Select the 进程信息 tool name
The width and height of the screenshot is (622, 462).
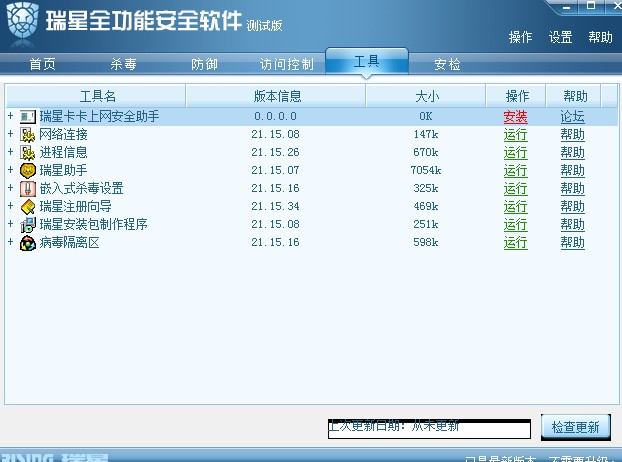tap(63, 152)
